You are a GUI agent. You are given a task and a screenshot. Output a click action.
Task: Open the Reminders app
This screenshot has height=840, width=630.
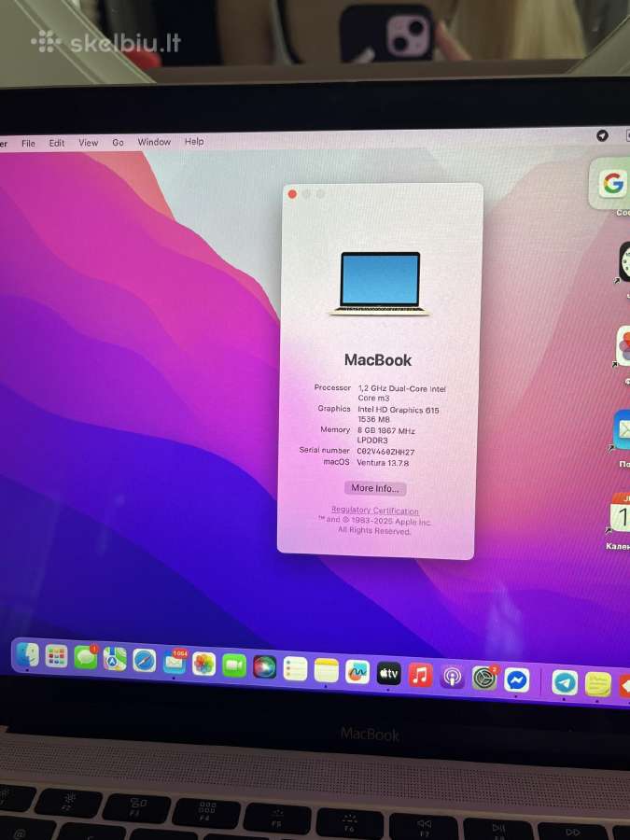pyautogui.click(x=295, y=668)
